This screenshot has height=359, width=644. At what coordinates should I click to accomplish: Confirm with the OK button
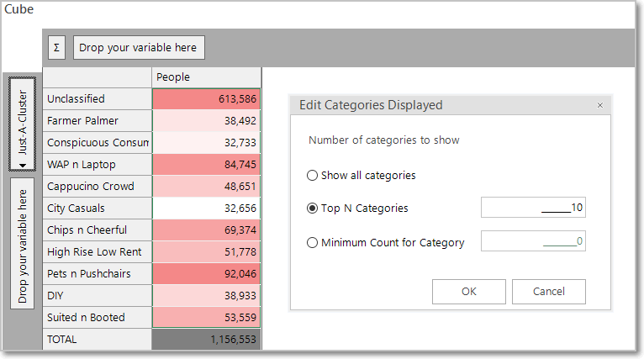[468, 292]
